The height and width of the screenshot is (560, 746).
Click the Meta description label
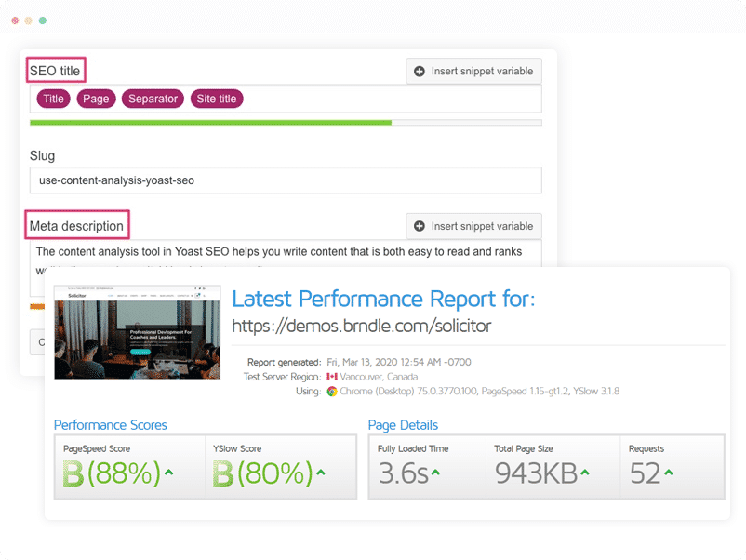[76, 226]
